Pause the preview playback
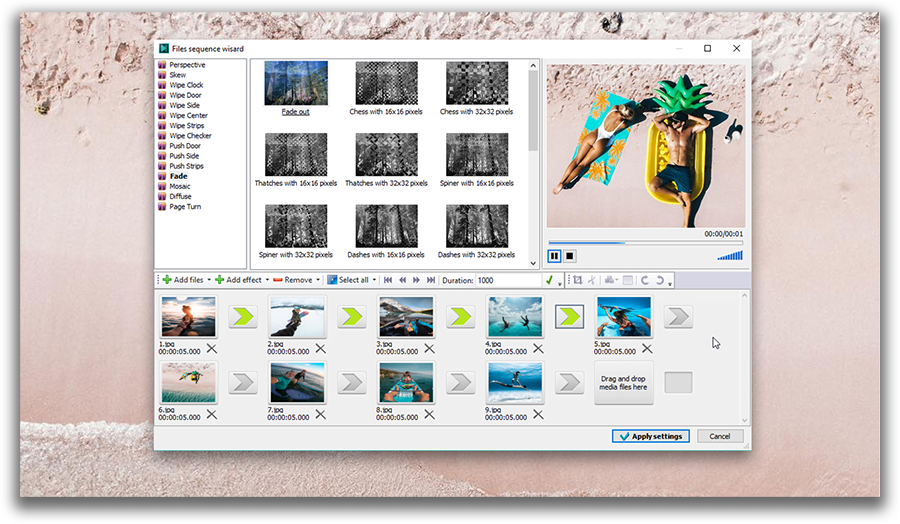 554,256
